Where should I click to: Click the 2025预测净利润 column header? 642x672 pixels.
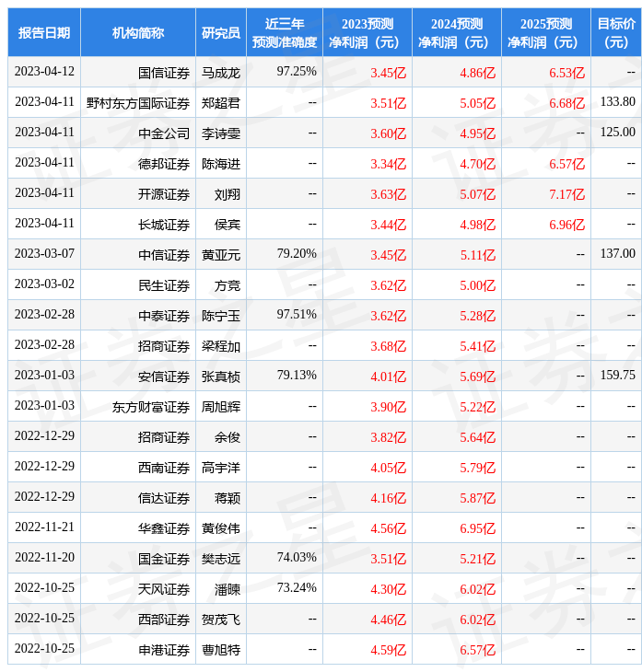tap(546, 33)
